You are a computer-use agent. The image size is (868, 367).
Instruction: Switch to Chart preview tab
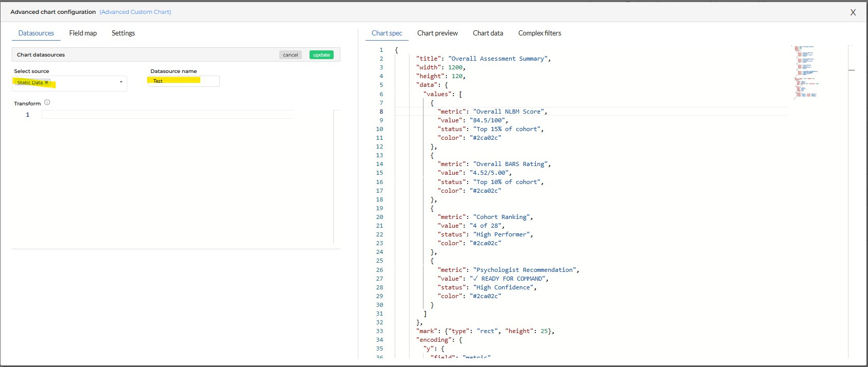coord(437,33)
